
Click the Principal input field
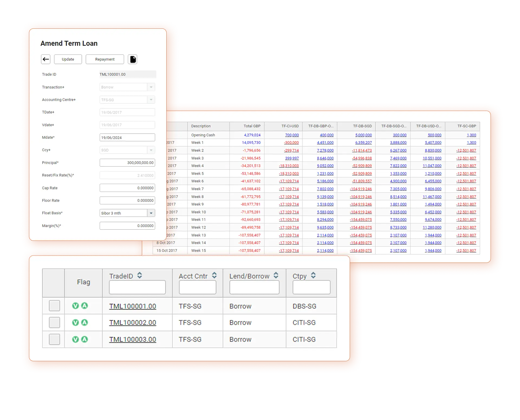[x=127, y=163]
